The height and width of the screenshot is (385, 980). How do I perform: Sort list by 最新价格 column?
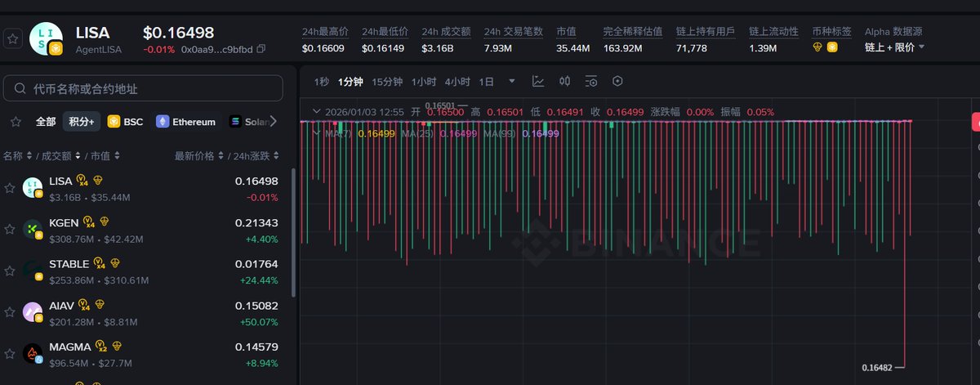pyautogui.click(x=201, y=155)
